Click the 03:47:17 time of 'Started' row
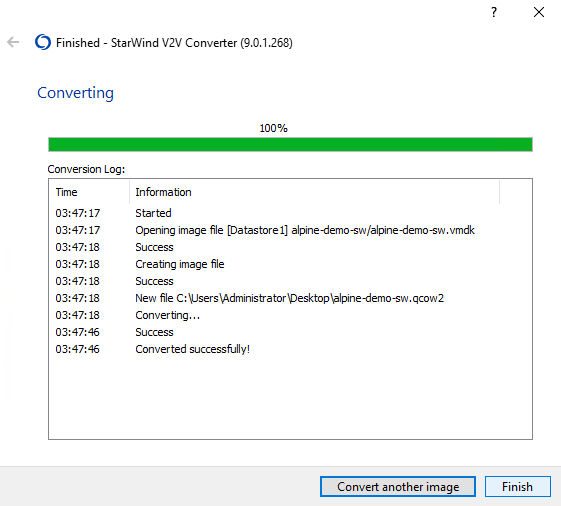Screen dimensions: 561x506 coord(78,213)
